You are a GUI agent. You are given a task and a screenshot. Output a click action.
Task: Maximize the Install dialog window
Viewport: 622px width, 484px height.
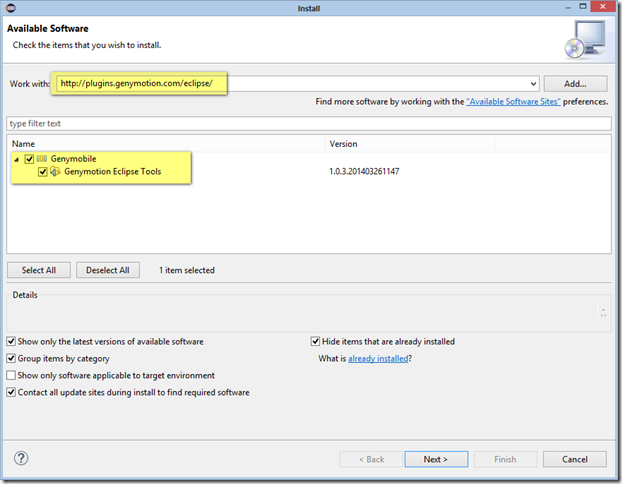[x=583, y=7]
